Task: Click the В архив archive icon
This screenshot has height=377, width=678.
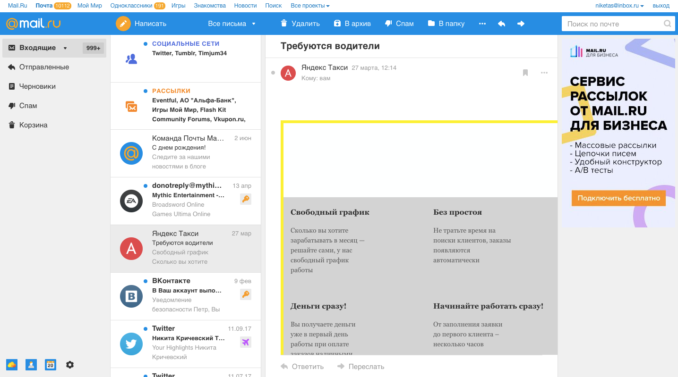Action: tap(337, 23)
